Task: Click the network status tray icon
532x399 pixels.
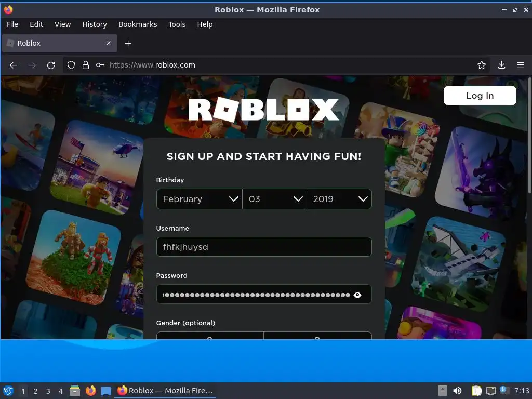Action: [x=490, y=391]
